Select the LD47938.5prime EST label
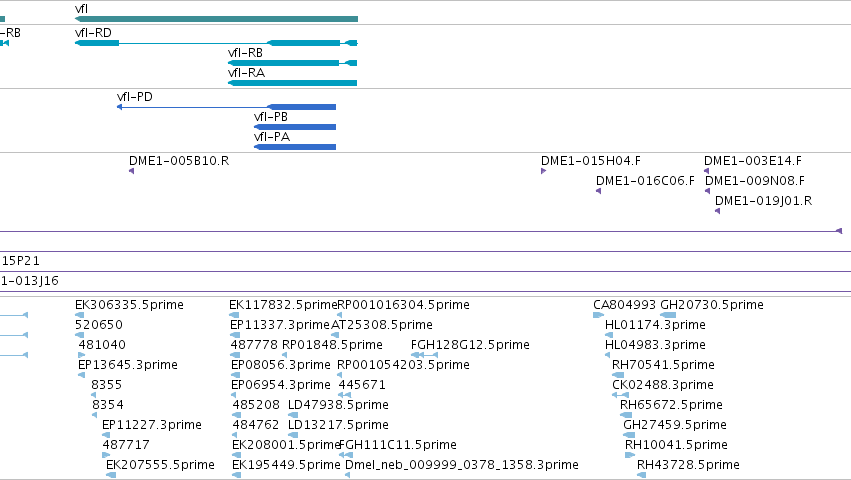The height and width of the screenshot is (480, 851). pos(338,405)
